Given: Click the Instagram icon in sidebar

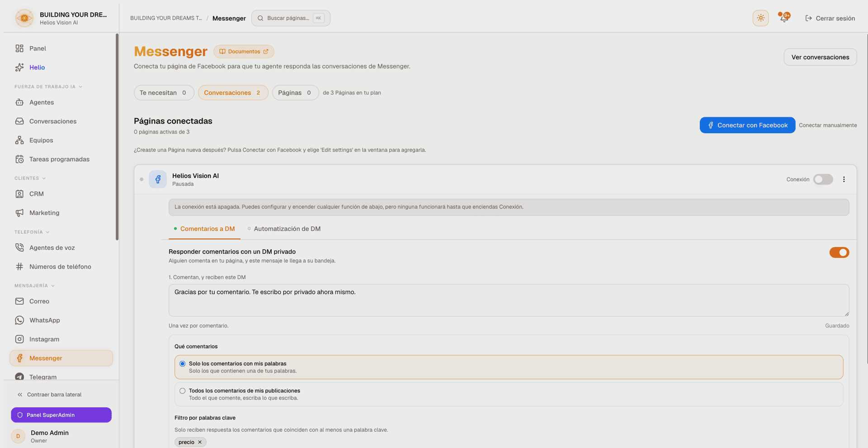Looking at the screenshot, I should [19, 340].
